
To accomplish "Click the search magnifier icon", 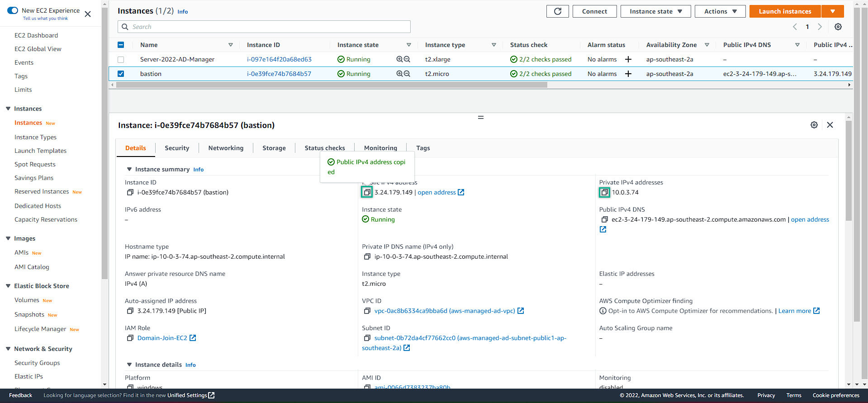I will [125, 27].
